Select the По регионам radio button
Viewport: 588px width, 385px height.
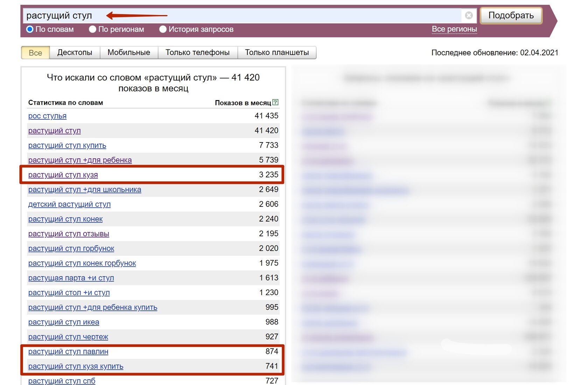click(92, 29)
